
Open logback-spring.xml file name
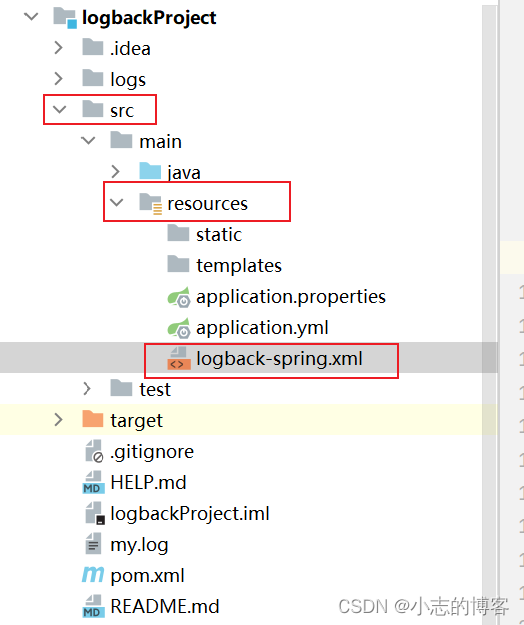pos(279,359)
